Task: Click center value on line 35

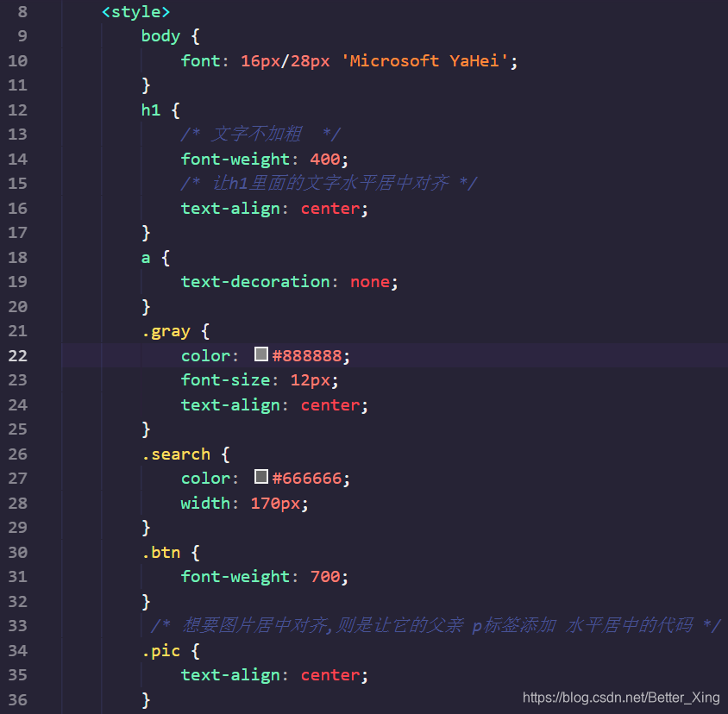Action: (x=330, y=675)
